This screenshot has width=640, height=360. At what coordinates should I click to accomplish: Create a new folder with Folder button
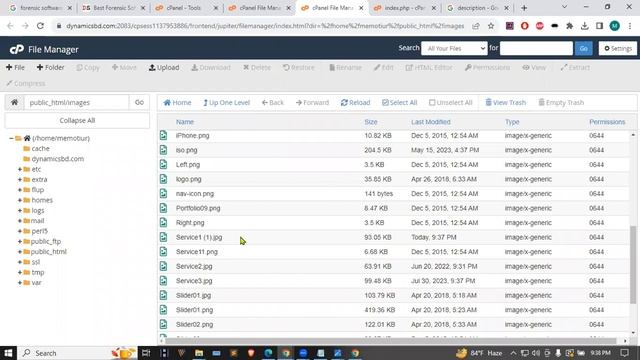[51, 67]
